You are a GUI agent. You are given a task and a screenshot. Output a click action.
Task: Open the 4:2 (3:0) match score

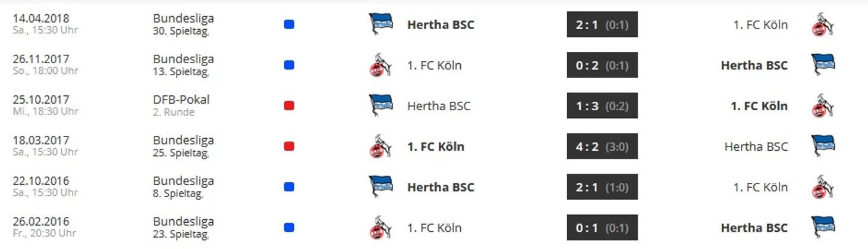pyautogui.click(x=602, y=146)
